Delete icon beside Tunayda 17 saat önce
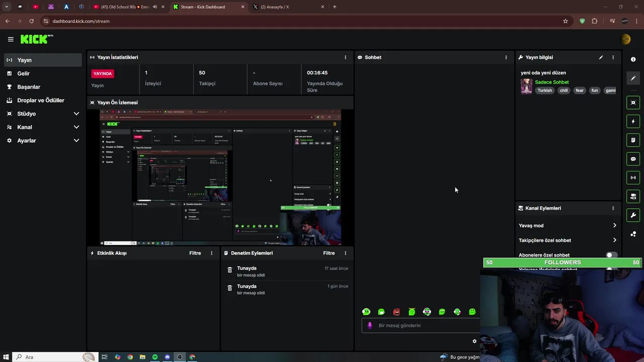The image size is (644, 362). [230, 270]
